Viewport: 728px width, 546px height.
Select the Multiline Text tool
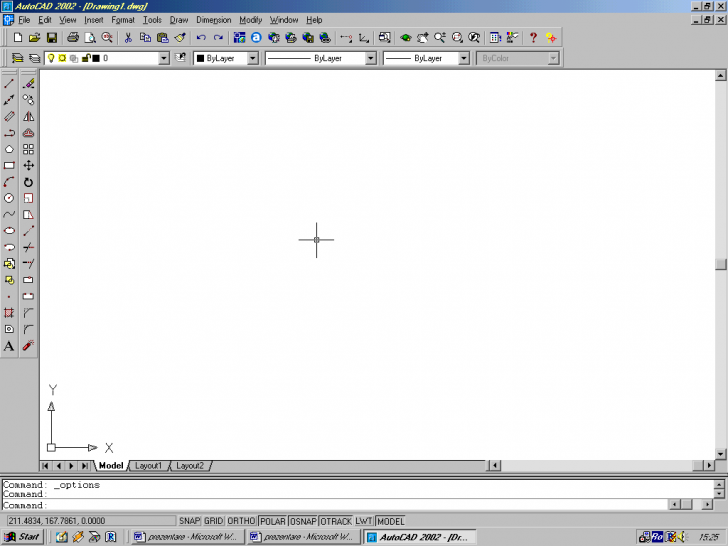tap(9, 346)
